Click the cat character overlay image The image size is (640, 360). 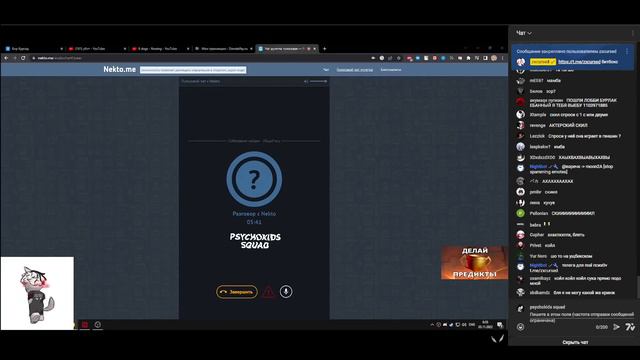coord(37,293)
